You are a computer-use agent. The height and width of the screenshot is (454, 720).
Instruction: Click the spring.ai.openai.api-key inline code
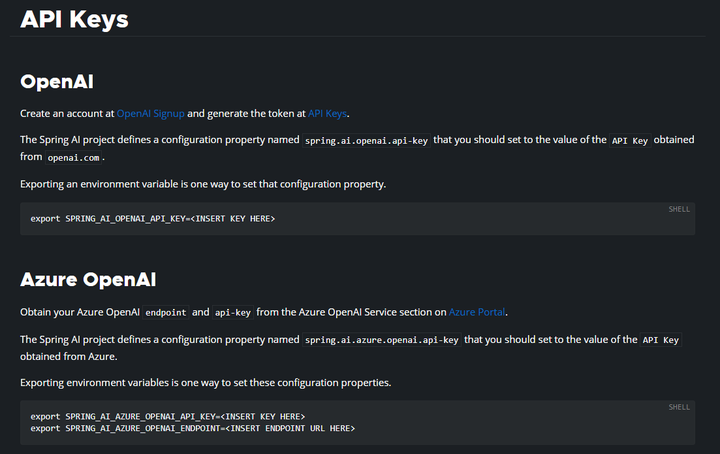[367, 141]
